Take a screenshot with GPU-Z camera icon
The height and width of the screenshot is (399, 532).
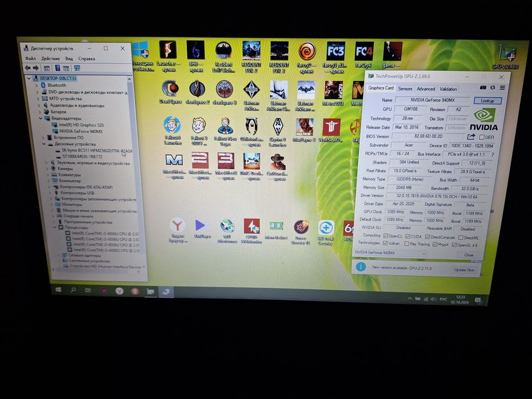click(x=483, y=88)
